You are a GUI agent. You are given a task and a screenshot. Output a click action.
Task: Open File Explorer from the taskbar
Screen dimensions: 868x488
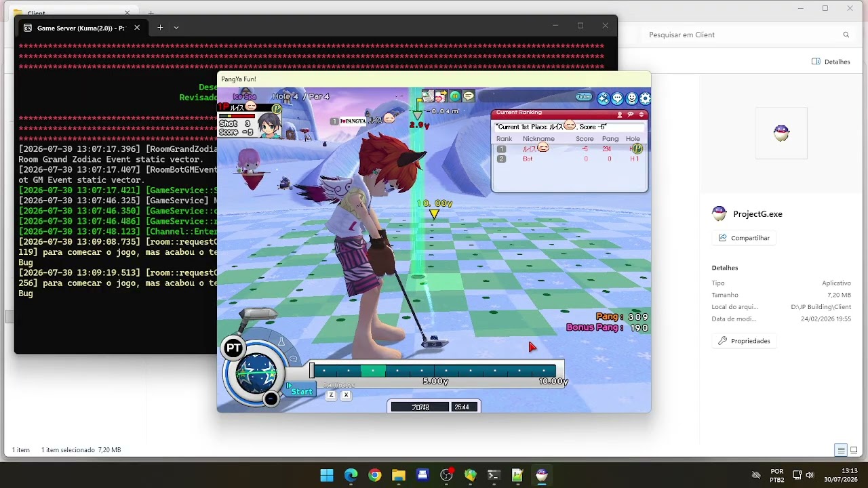pyautogui.click(x=399, y=475)
